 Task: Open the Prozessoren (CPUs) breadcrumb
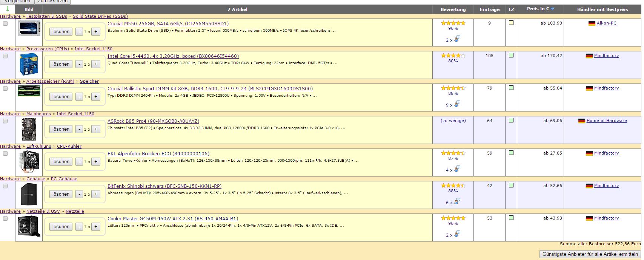[x=48, y=49]
